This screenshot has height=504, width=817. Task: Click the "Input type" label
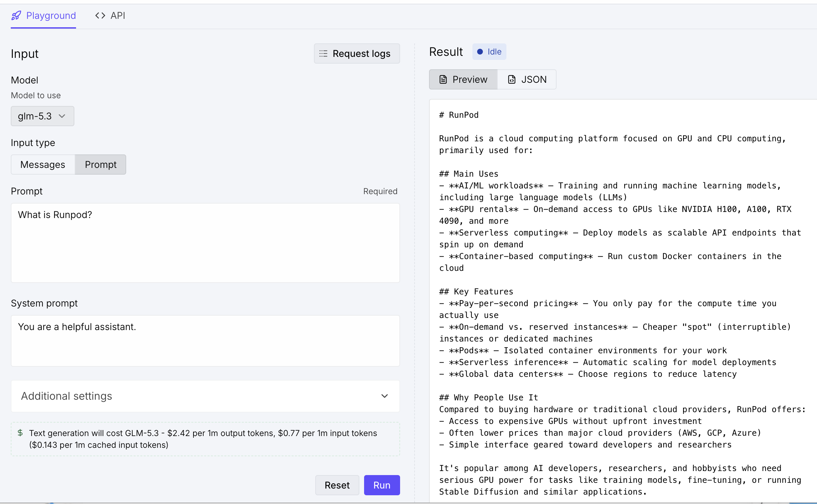coord(33,143)
